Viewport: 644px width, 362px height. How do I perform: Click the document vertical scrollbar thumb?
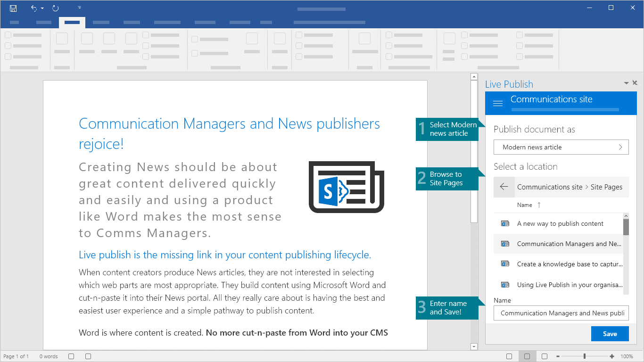pyautogui.click(x=474, y=151)
